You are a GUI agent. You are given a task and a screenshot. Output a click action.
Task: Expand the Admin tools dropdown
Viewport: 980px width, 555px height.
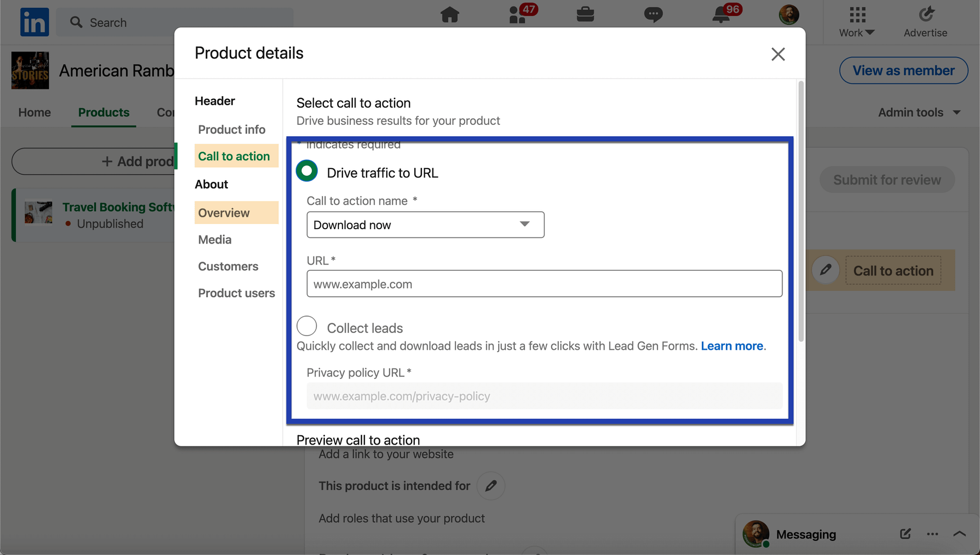[x=919, y=112]
